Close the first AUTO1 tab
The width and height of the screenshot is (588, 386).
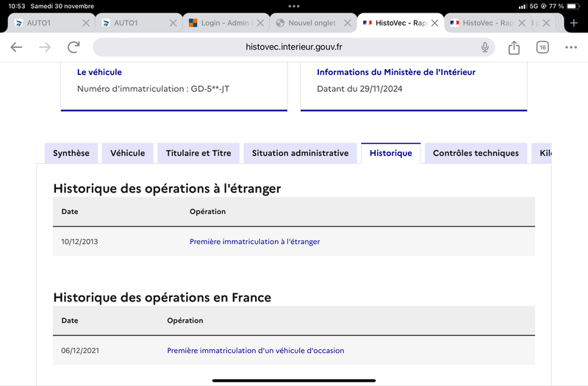[86, 23]
